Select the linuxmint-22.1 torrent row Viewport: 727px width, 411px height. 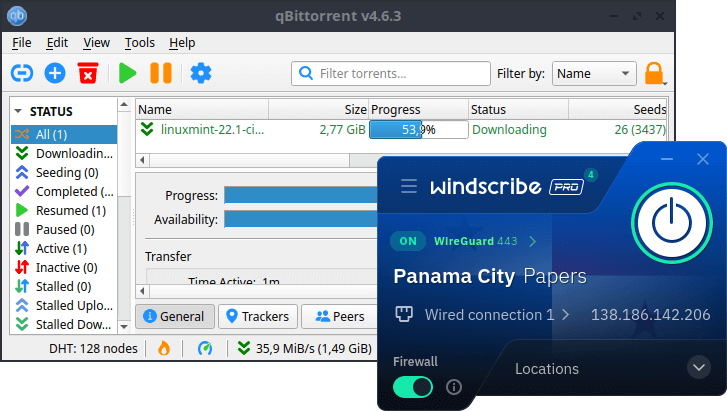coord(402,129)
